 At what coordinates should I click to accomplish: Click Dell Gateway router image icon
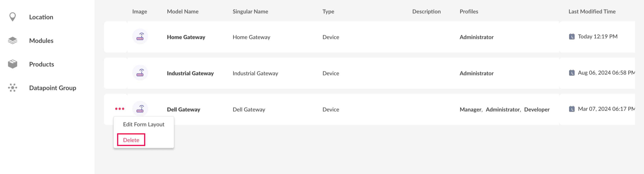140,109
